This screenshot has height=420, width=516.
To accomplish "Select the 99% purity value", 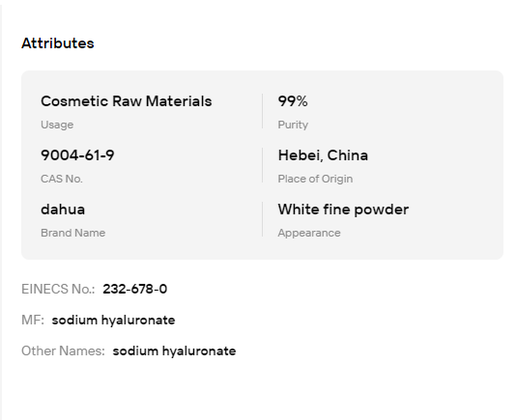I will (x=293, y=101).
